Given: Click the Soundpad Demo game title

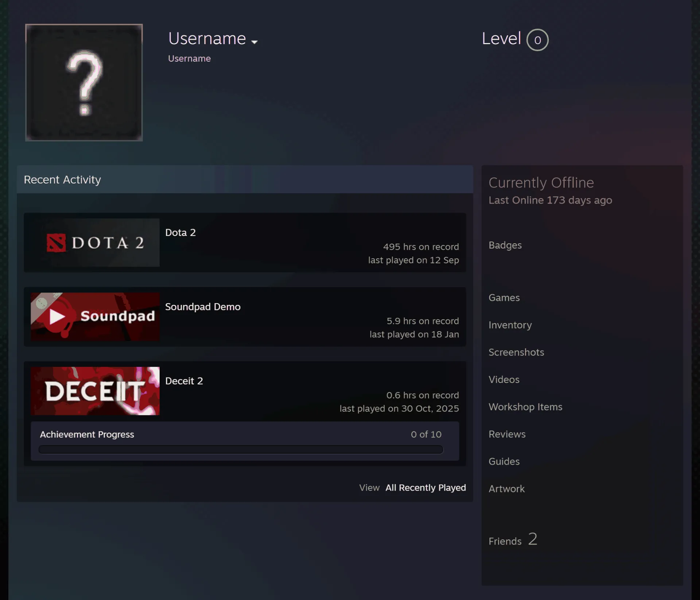Looking at the screenshot, I should pos(203,307).
